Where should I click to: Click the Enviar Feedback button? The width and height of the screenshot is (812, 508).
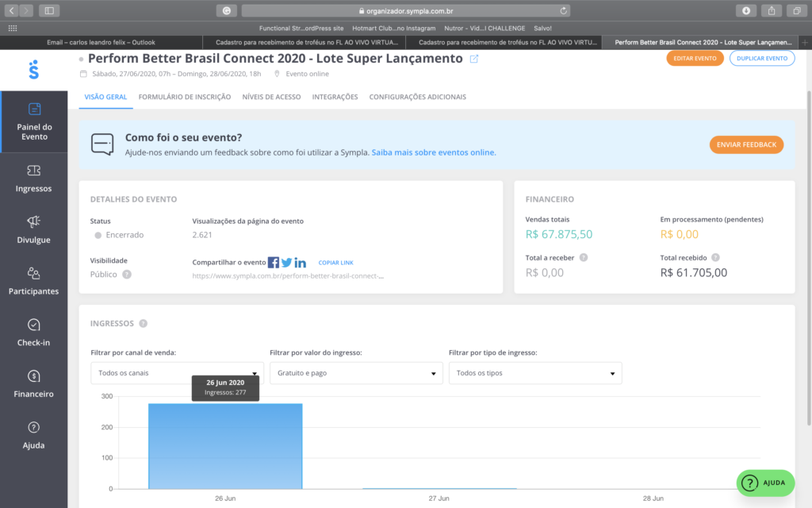click(x=746, y=144)
